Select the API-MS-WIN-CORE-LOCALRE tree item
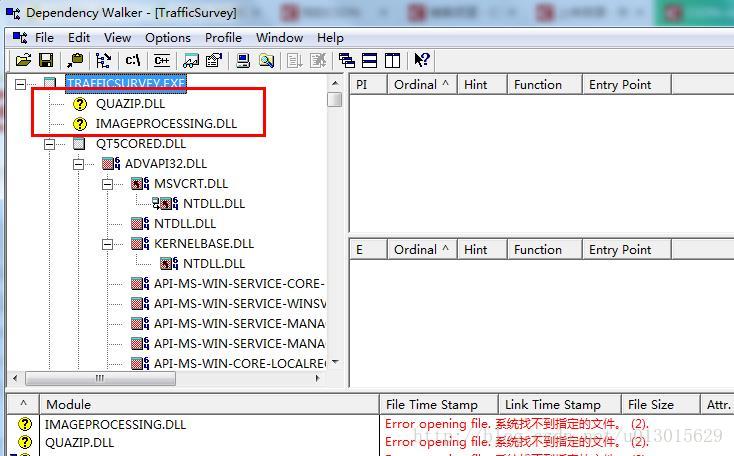 (x=240, y=363)
